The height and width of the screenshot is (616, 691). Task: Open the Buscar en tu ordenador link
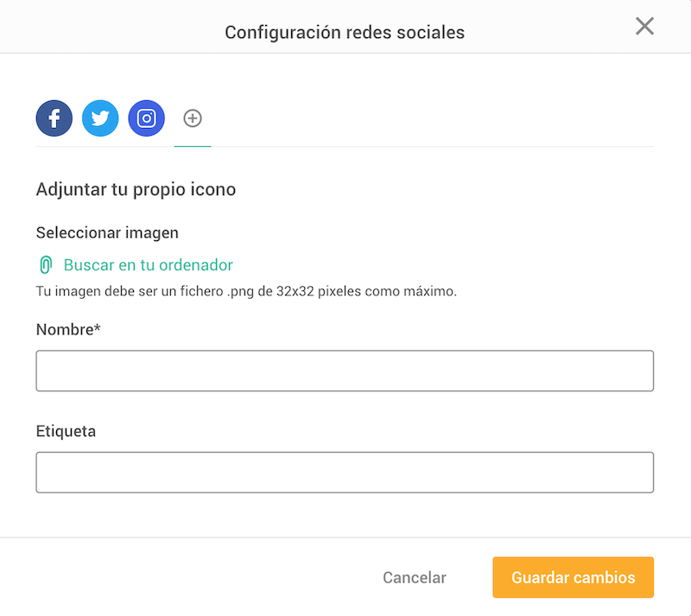148,265
